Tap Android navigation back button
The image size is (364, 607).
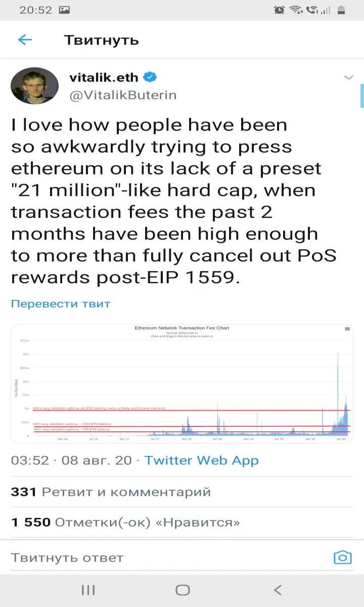coord(277,590)
